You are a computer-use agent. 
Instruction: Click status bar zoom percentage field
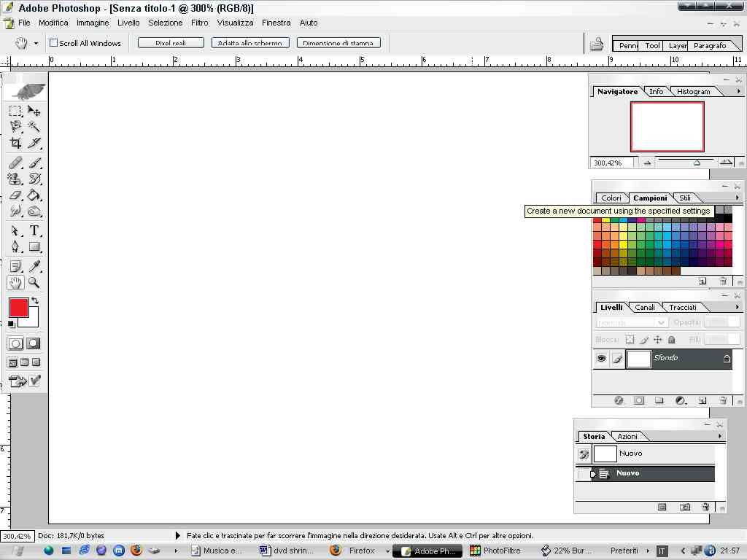pyautogui.click(x=18, y=536)
